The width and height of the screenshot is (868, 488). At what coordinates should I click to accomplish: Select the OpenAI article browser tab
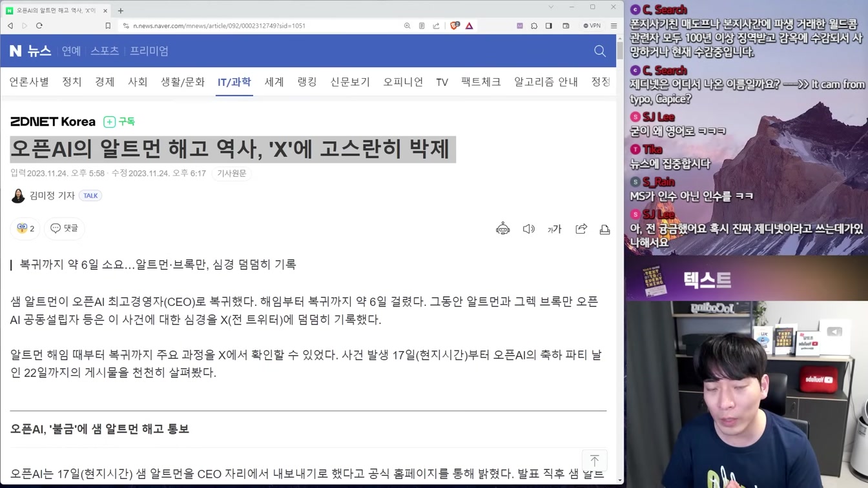57,10
